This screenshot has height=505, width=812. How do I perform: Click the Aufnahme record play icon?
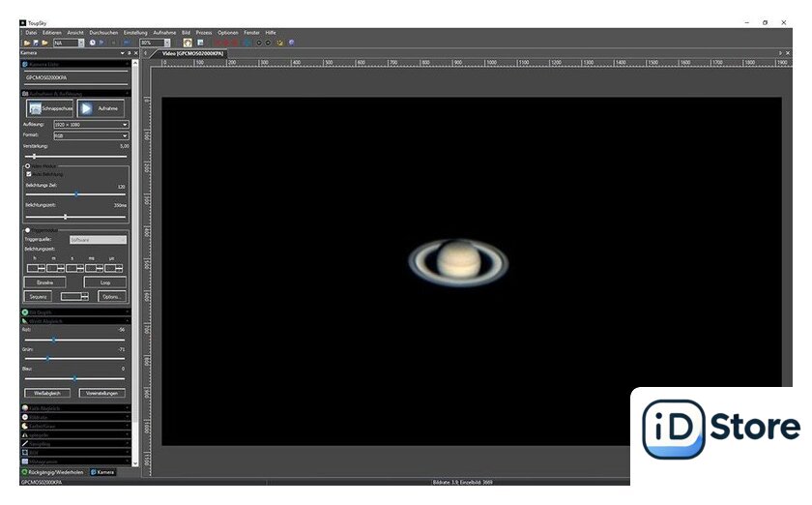(x=87, y=109)
